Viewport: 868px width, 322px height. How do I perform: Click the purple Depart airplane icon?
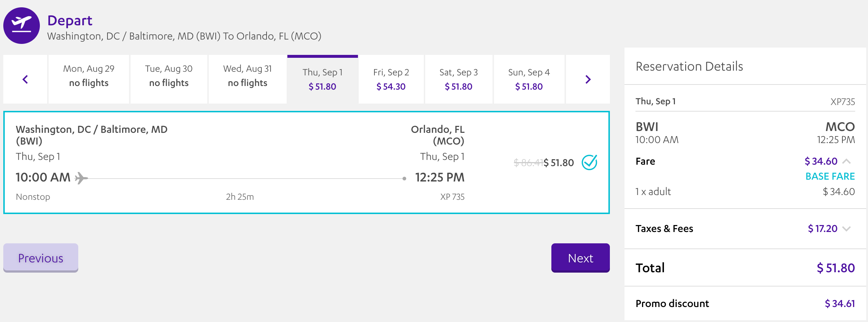point(22,26)
